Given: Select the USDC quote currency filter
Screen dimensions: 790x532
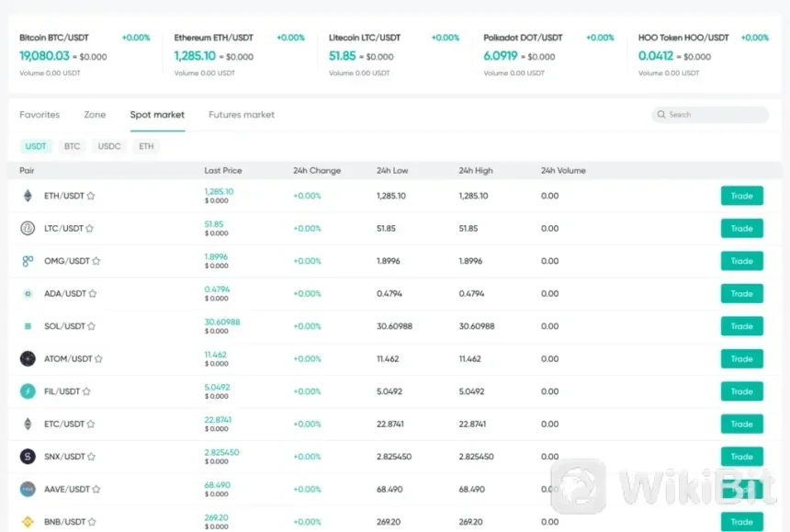Looking at the screenshot, I should pos(109,146).
